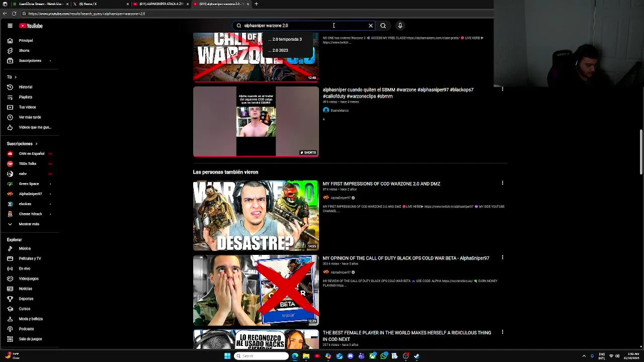Screen dimensions: 644x362
Task: Open options menu for the SBMM short
Action: [x=502, y=89]
